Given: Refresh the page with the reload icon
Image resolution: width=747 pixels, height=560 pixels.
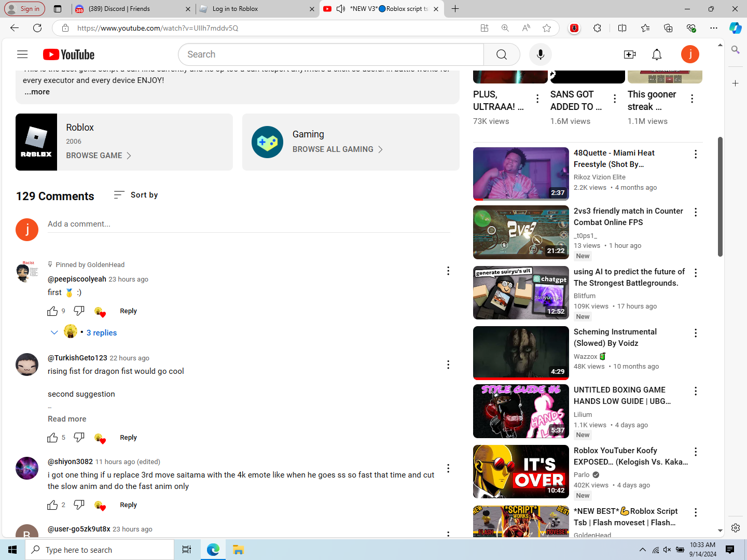Looking at the screenshot, I should coord(37,28).
